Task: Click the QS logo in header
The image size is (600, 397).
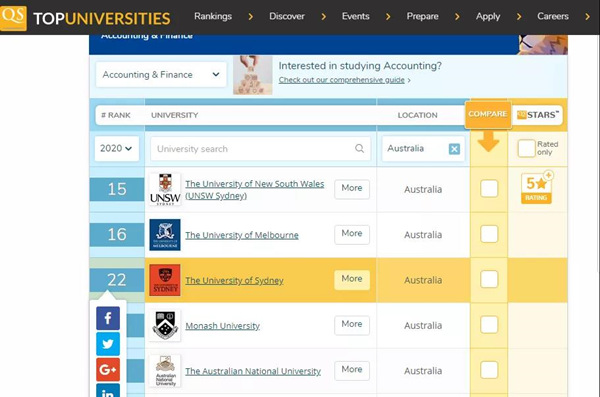Action: click(13, 18)
